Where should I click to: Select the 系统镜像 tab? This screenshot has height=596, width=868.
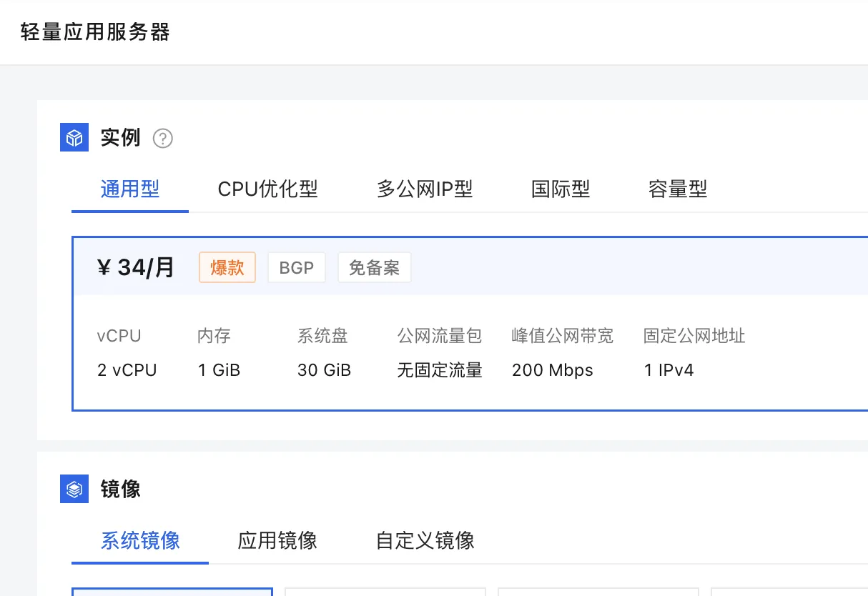click(140, 540)
